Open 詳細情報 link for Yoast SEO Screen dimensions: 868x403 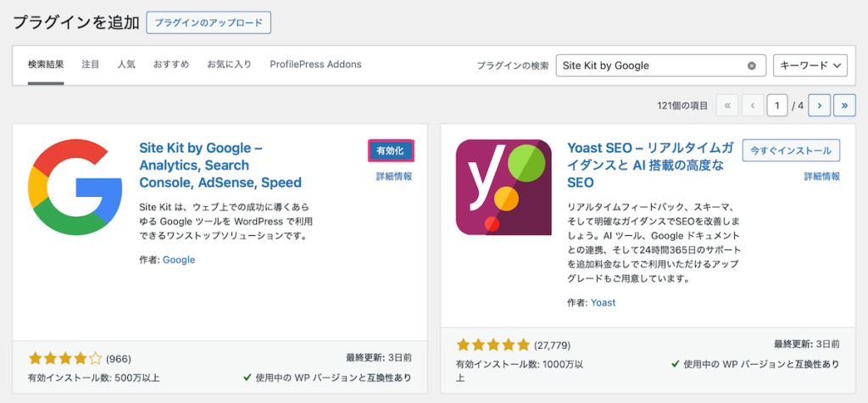click(x=822, y=176)
